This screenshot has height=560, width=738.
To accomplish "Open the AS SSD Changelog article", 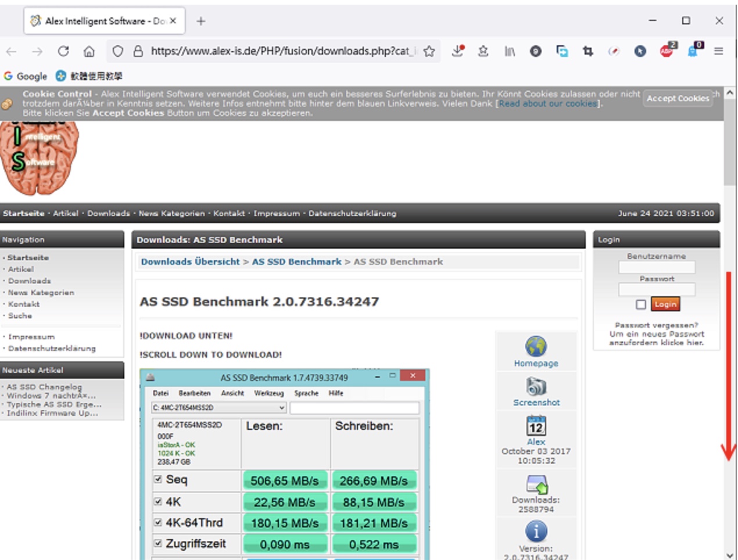I will pos(44,386).
